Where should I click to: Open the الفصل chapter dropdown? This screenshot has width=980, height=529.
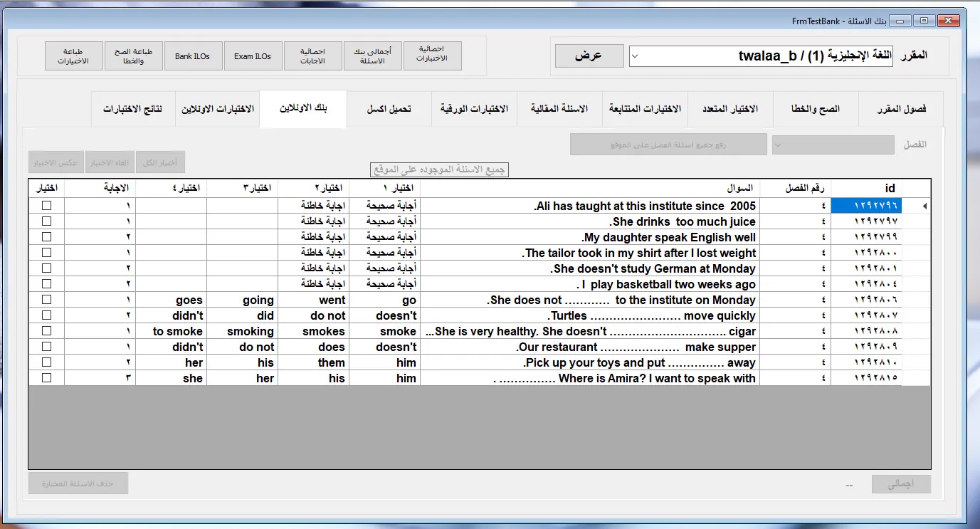point(833,145)
